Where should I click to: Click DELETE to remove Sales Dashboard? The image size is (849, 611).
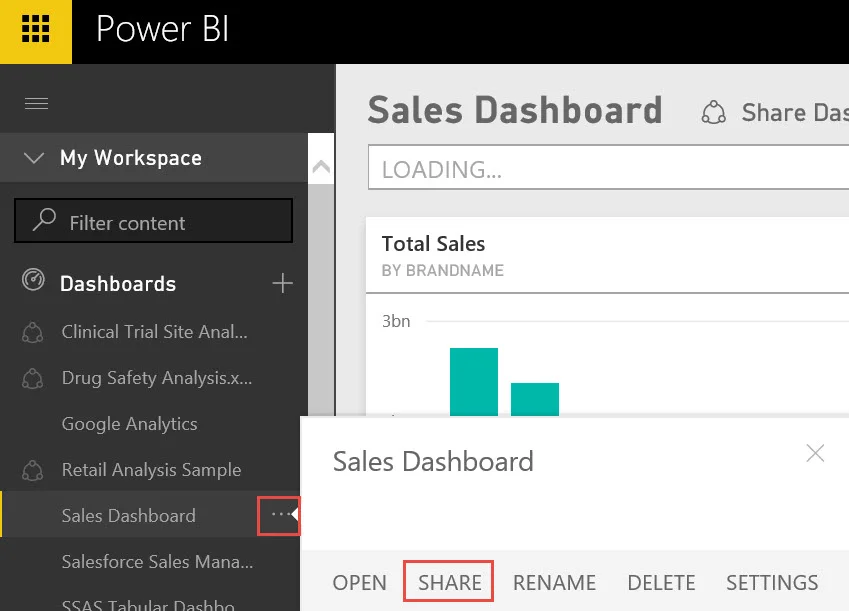(661, 582)
